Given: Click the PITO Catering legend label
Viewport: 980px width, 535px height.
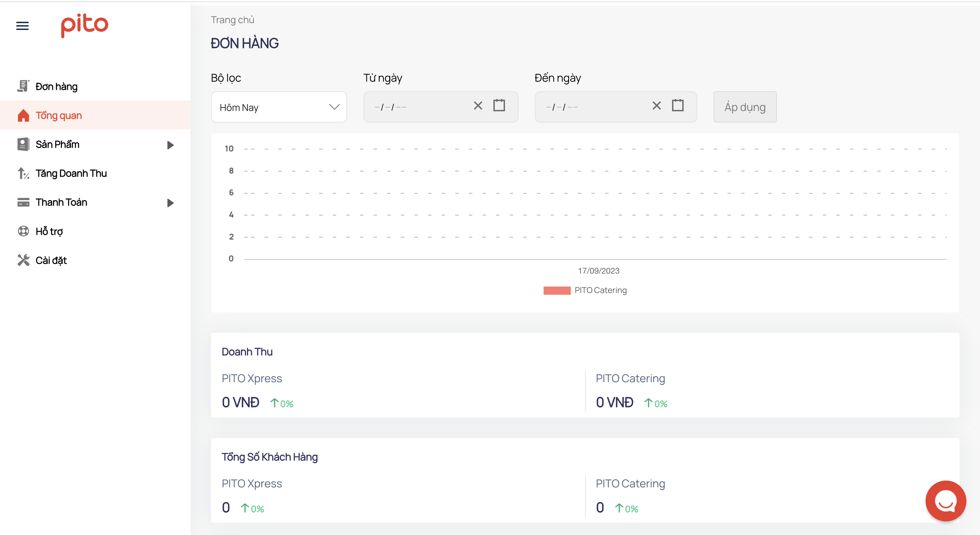Looking at the screenshot, I should tap(601, 290).
